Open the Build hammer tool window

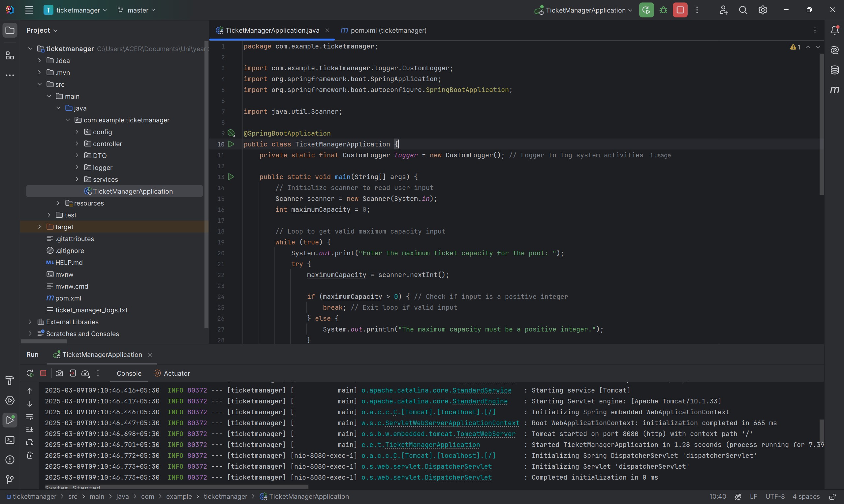(x=10, y=381)
